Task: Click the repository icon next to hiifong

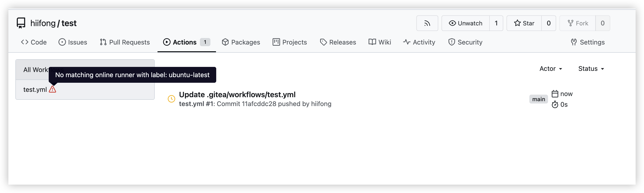Action: (21, 23)
